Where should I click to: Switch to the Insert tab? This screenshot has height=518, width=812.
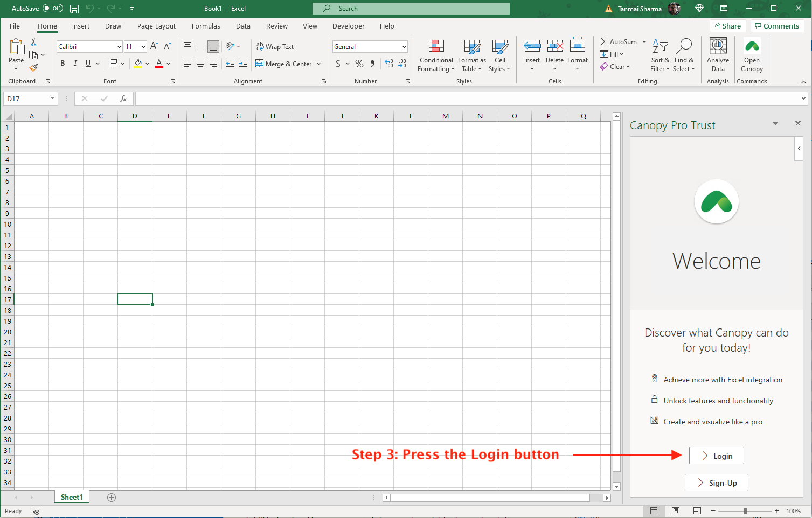tap(81, 26)
